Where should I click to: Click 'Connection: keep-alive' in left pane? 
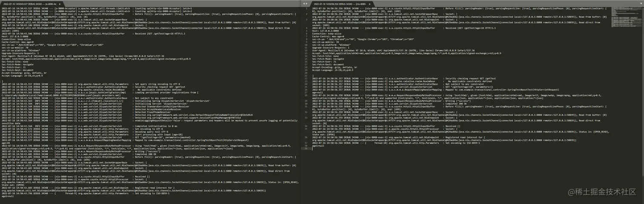tap(16, 39)
